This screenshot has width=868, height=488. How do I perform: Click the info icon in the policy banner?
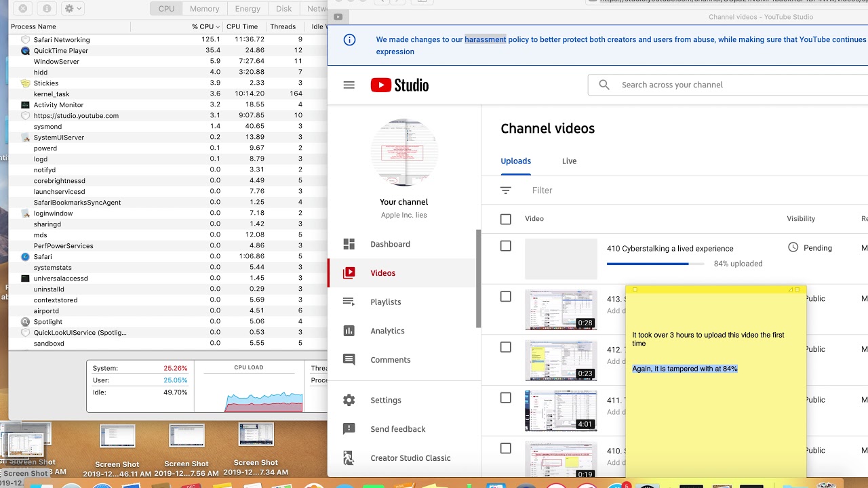coord(350,40)
